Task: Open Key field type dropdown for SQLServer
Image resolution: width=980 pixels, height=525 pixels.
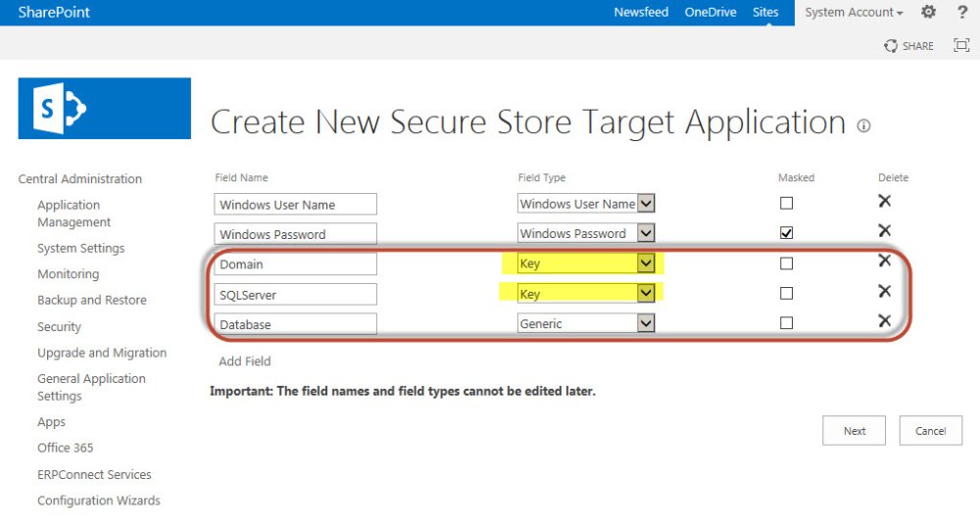Action: 586,293
